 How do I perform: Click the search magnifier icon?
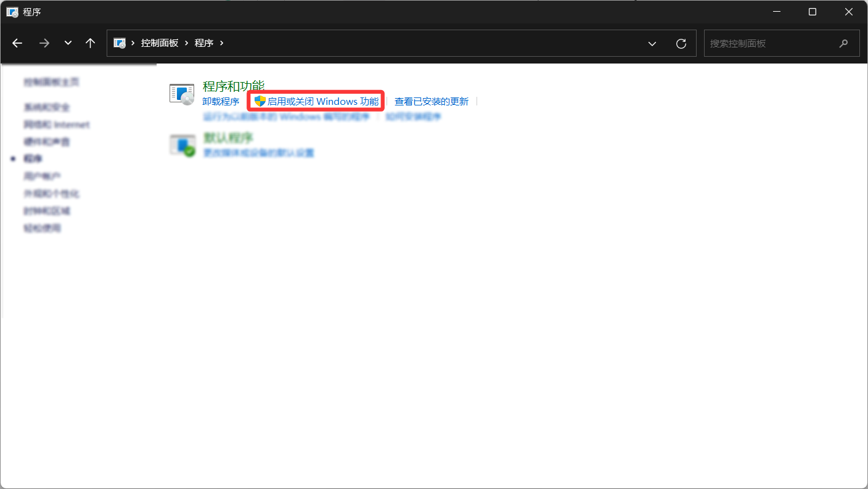tap(844, 44)
